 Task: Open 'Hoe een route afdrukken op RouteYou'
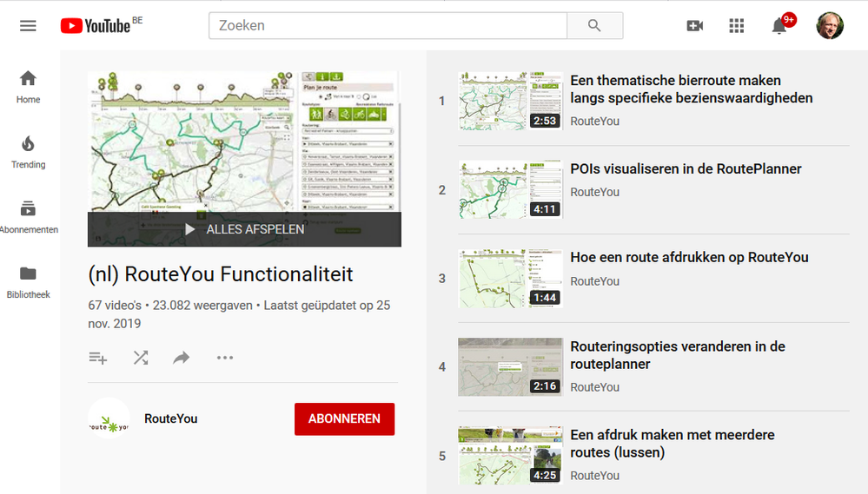pyautogui.click(x=689, y=257)
